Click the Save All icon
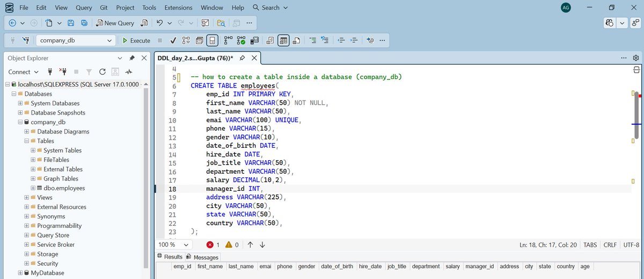644x279 pixels. point(84,23)
